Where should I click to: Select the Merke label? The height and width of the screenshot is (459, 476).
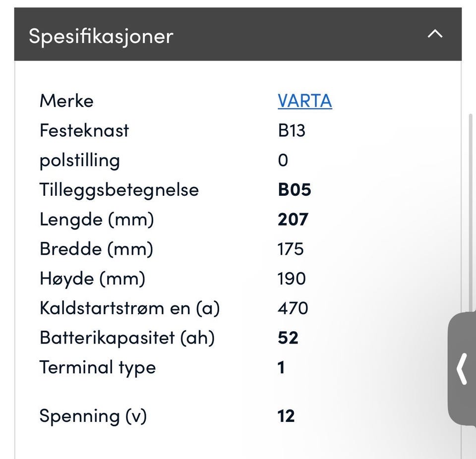tap(66, 101)
